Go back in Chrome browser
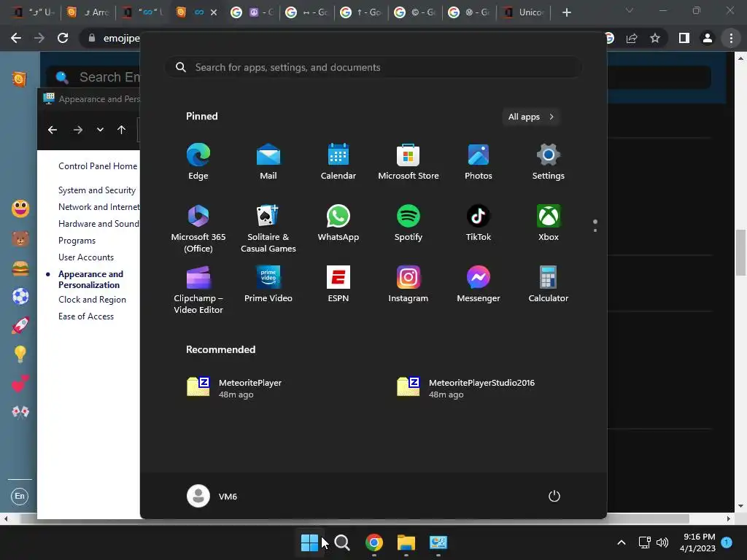The image size is (747, 560). point(16,38)
